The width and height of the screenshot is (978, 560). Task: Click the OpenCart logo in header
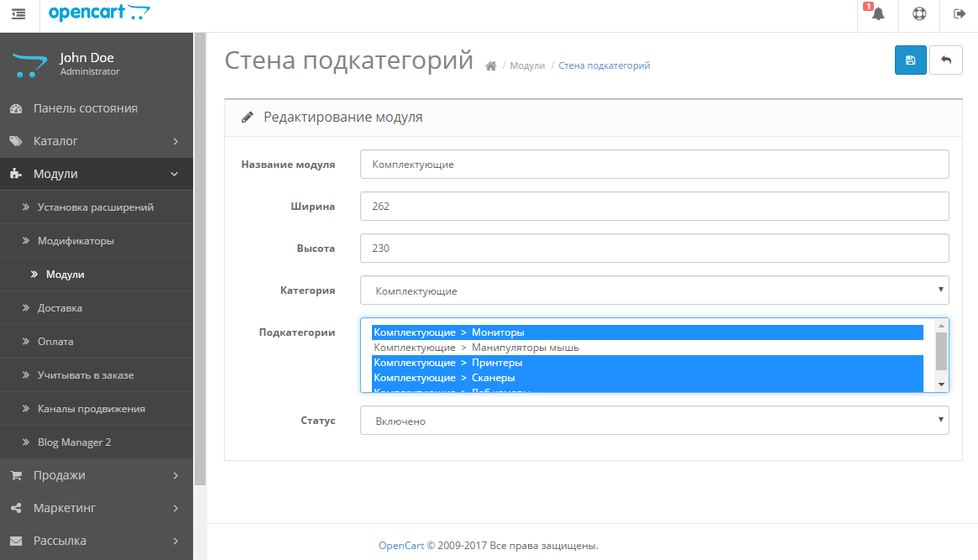[x=99, y=13]
